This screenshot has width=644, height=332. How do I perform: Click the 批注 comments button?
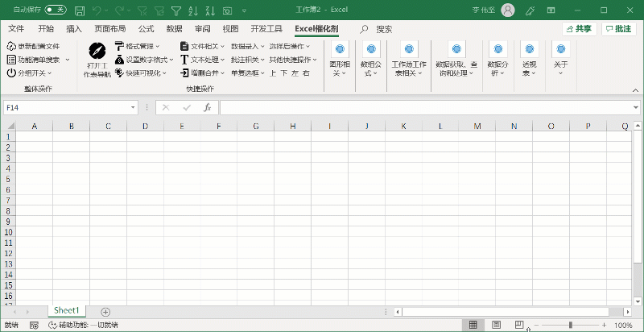tap(618, 29)
